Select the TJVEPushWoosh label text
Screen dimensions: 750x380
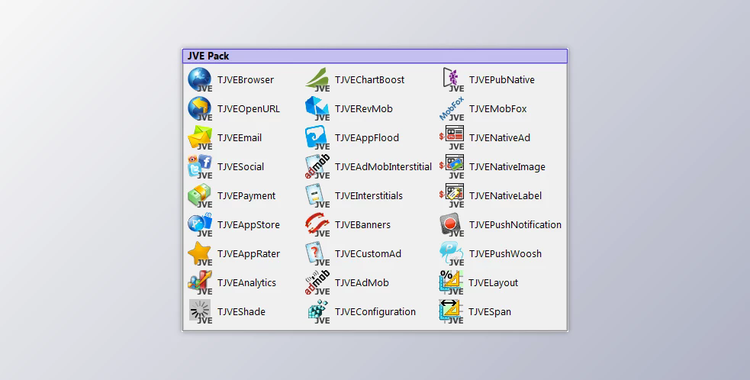tap(505, 254)
